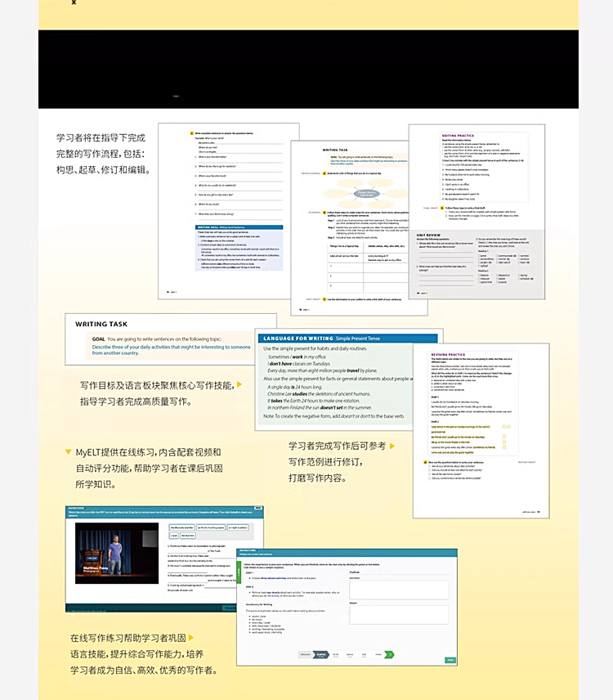The height and width of the screenshot is (700, 613).
Task: Click the 'WRITING TASK' heading in the goal card
Action: tap(101, 324)
